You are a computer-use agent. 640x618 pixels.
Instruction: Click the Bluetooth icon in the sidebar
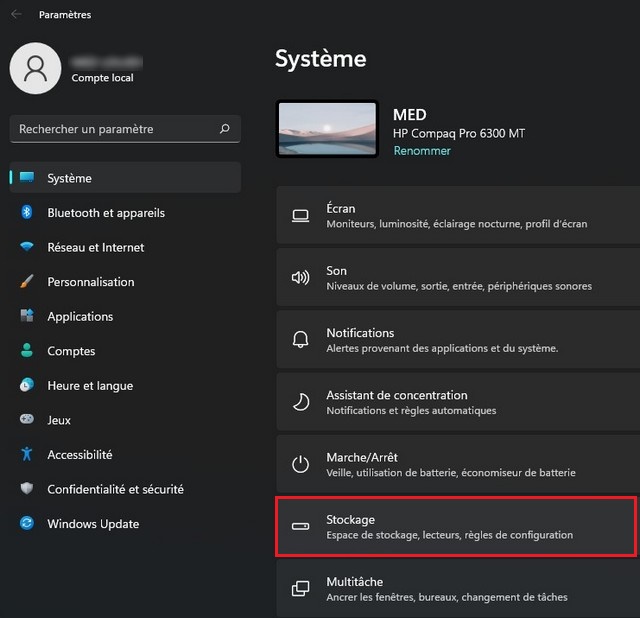[27, 213]
